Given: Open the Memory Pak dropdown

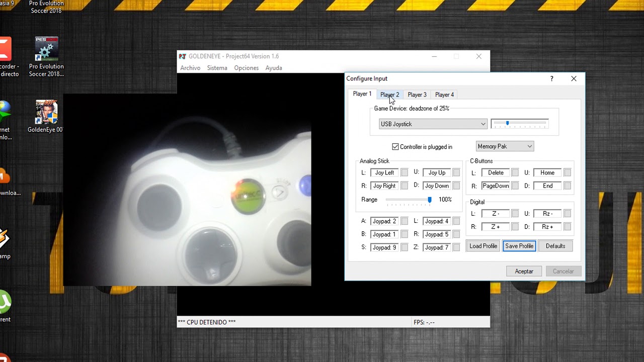Looking at the screenshot, I should [x=505, y=146].
